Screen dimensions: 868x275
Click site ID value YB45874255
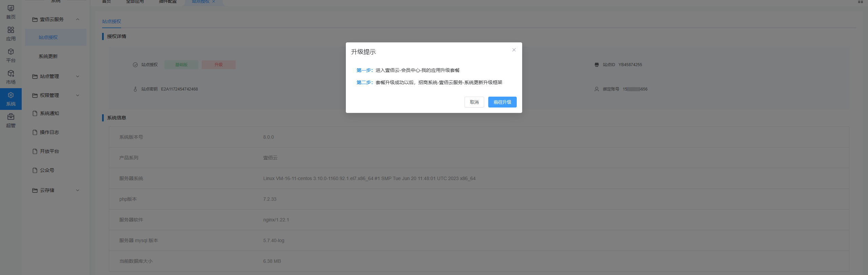pyautogui.click(x=630, y=65)
